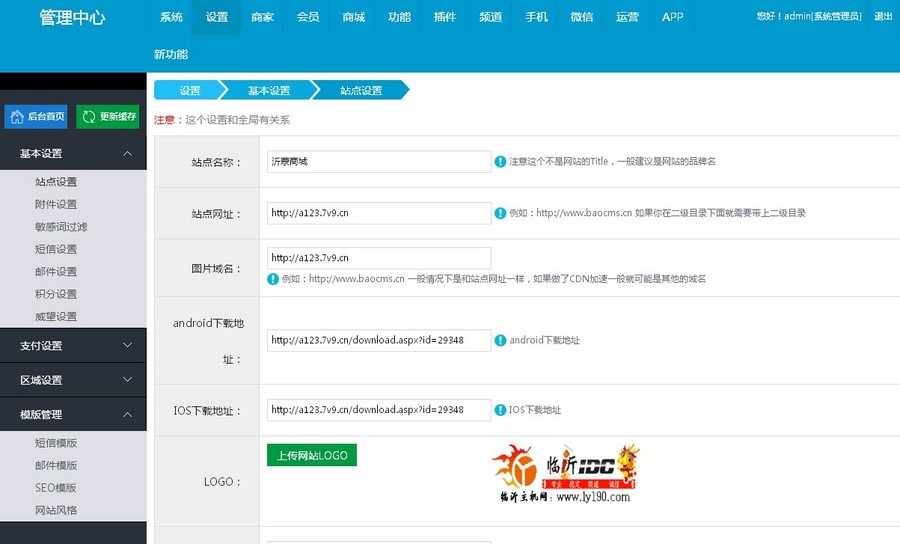900x544 pixels.
Task: Collapse the 模板管理 sidebar section
Action: pos(73,414)
